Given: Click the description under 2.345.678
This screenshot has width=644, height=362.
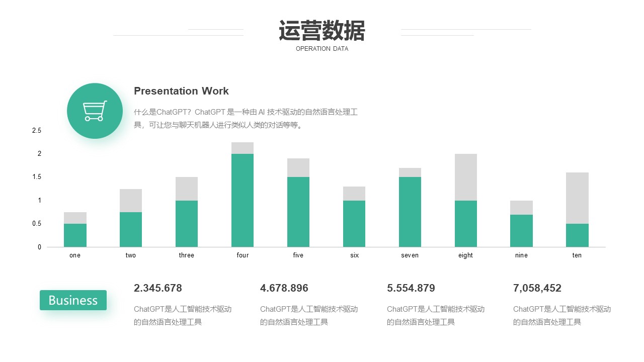Looking at the screenshot, I should tap(183, 316).
